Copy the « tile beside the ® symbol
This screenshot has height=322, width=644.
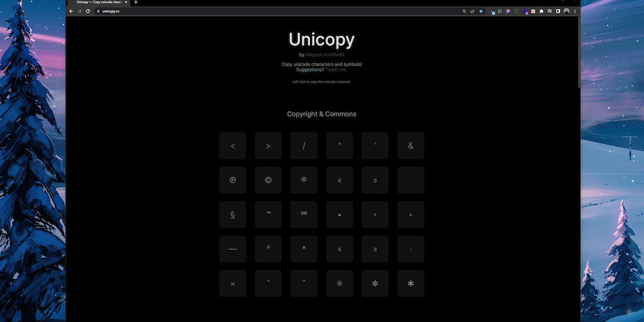[x=339, y=180]
